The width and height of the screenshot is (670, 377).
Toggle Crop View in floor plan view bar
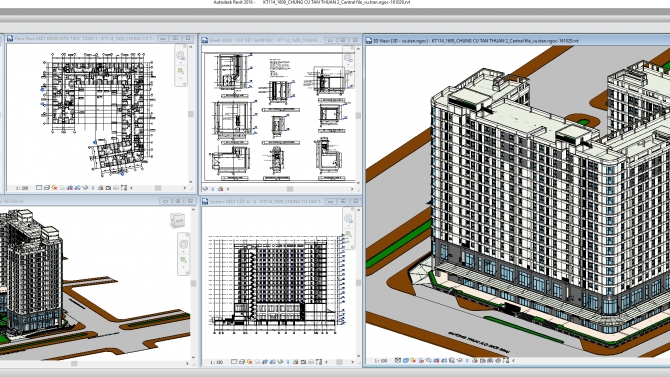pyautogui.click(x=70, y=188)
